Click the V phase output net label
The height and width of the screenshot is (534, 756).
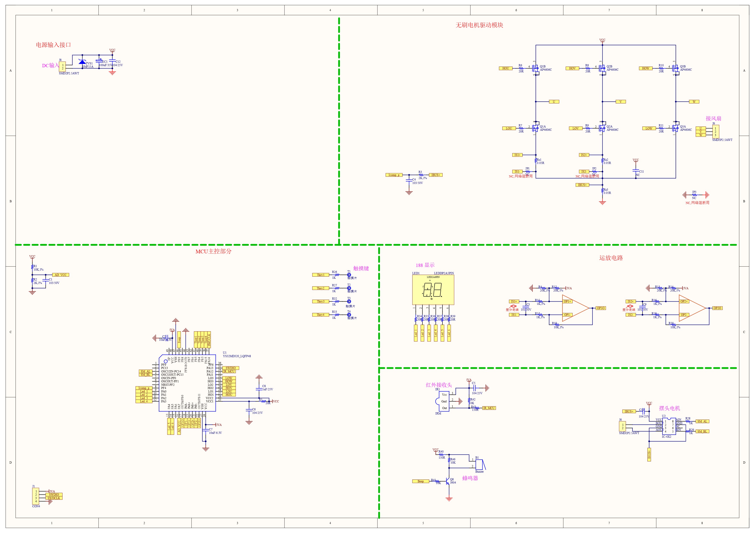(x=621, y=102)
